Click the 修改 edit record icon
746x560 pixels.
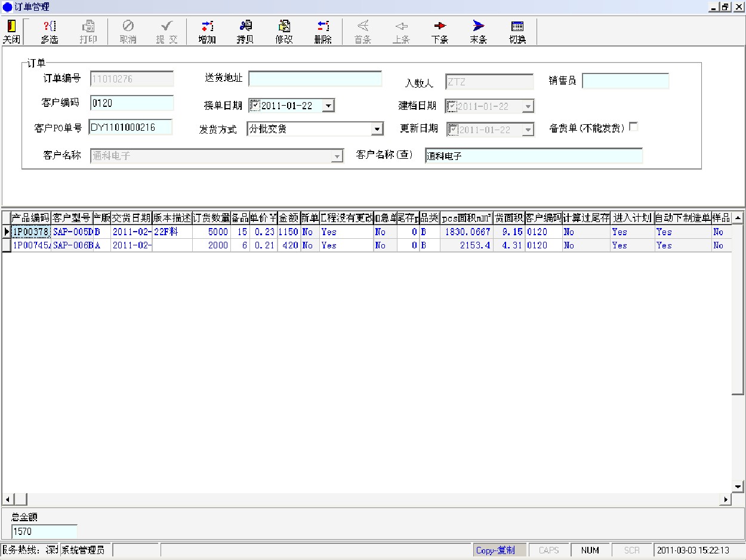[x=284, y=32]
